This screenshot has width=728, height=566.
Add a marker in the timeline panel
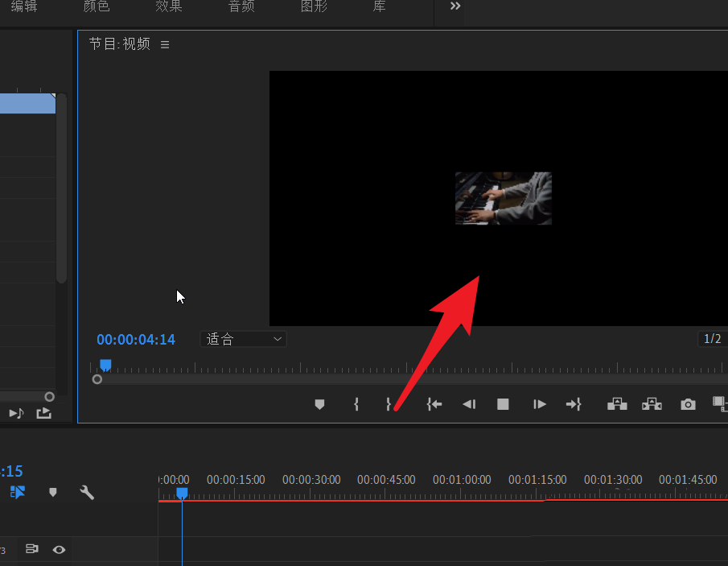pyautogui.click(x=53, y=492)
